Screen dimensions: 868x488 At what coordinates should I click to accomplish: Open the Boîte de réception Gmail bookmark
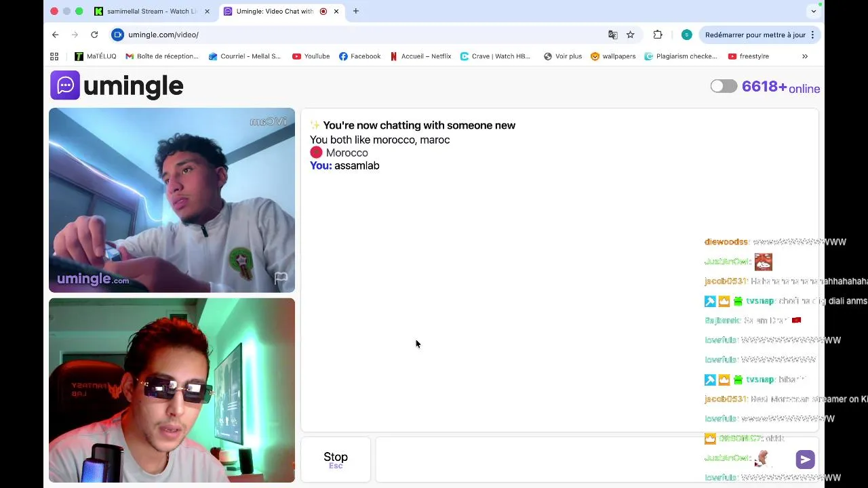(x=162, y=56)
